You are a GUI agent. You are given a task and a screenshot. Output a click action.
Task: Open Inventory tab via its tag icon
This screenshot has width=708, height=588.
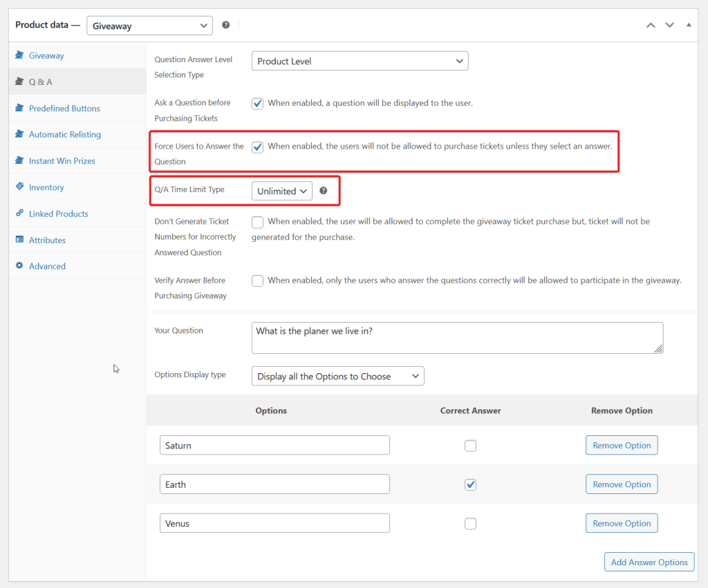19,187
